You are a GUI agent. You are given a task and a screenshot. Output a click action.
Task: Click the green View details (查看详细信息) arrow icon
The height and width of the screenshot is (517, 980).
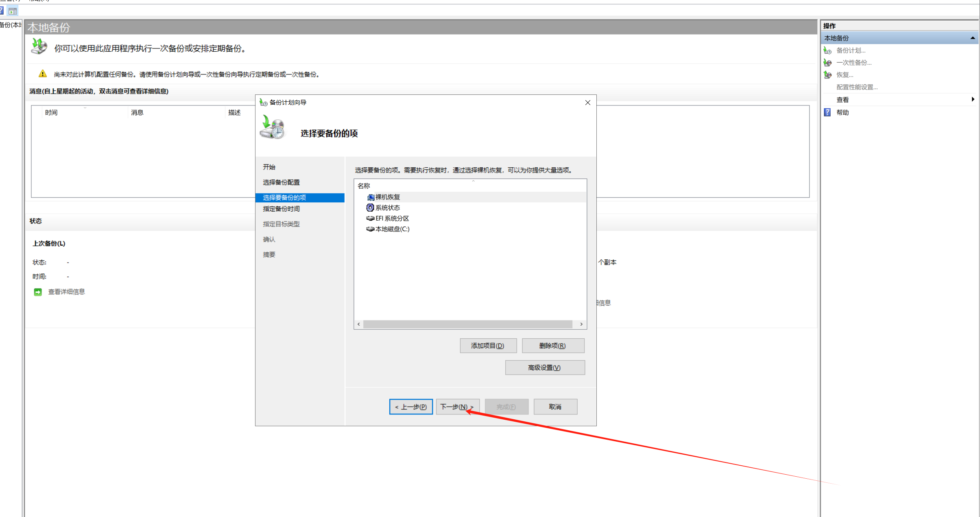[x=38, y=292]
